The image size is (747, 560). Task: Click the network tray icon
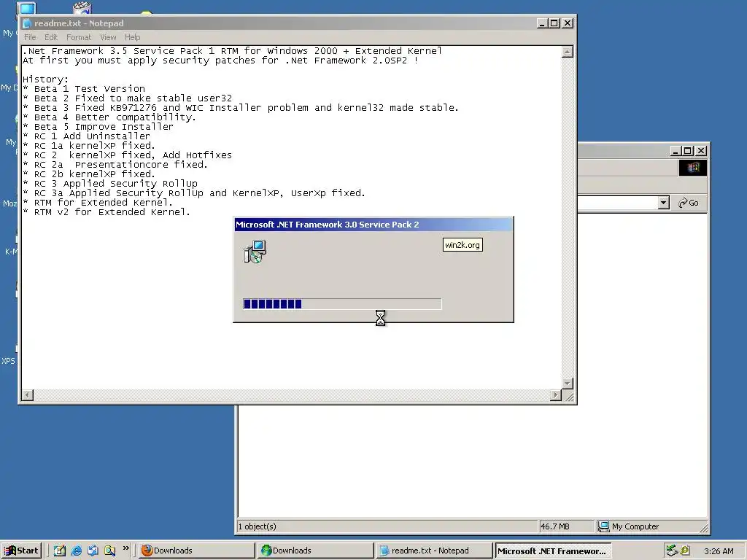[672, 551]
